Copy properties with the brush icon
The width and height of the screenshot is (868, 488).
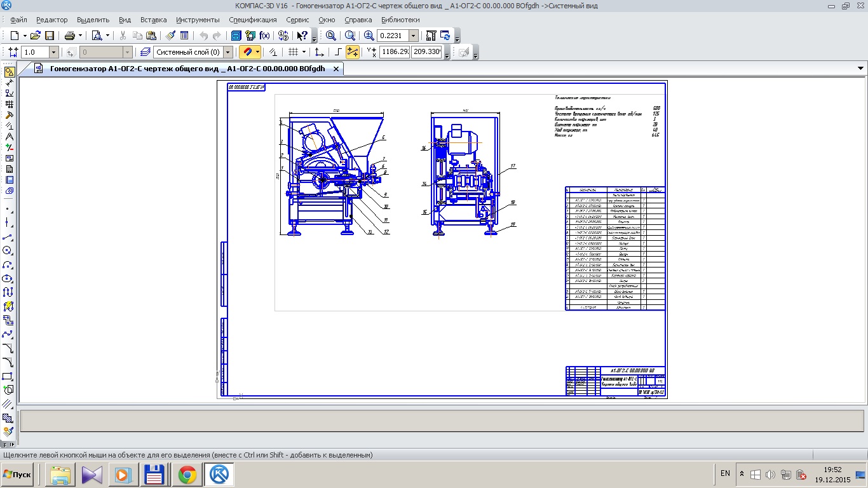coord(171,36)
